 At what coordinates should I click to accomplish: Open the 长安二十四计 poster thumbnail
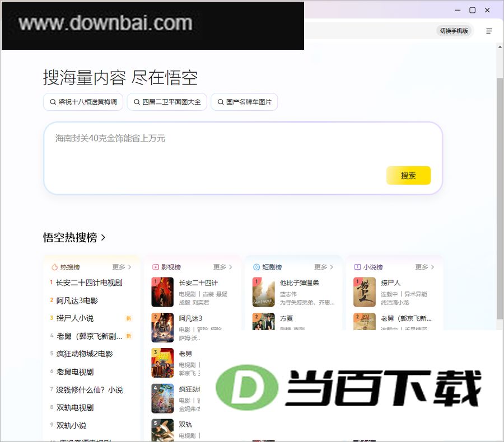point(162,292)
